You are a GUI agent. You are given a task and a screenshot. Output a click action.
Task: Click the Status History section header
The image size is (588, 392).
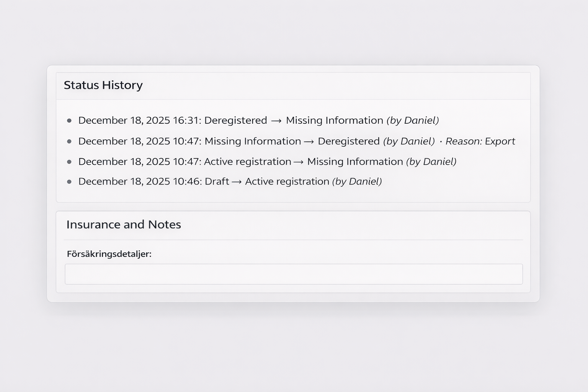tap(103, 85)
